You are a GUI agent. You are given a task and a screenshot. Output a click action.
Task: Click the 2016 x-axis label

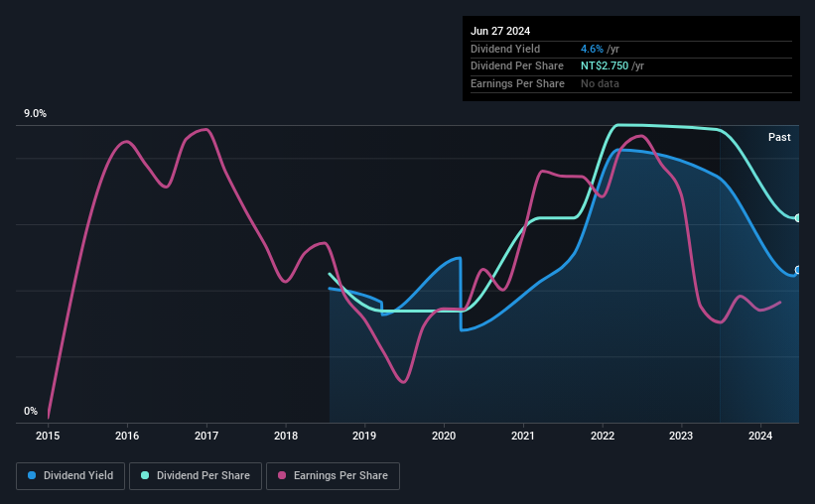[127, 436]
